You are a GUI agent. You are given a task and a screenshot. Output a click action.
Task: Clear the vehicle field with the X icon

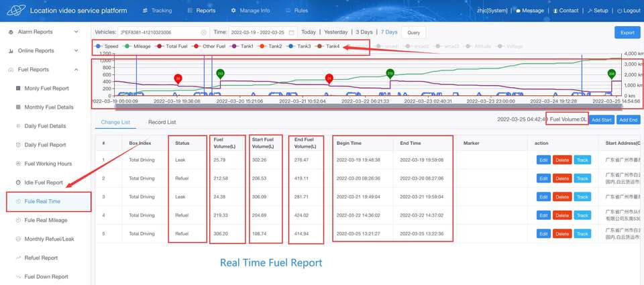204,32
